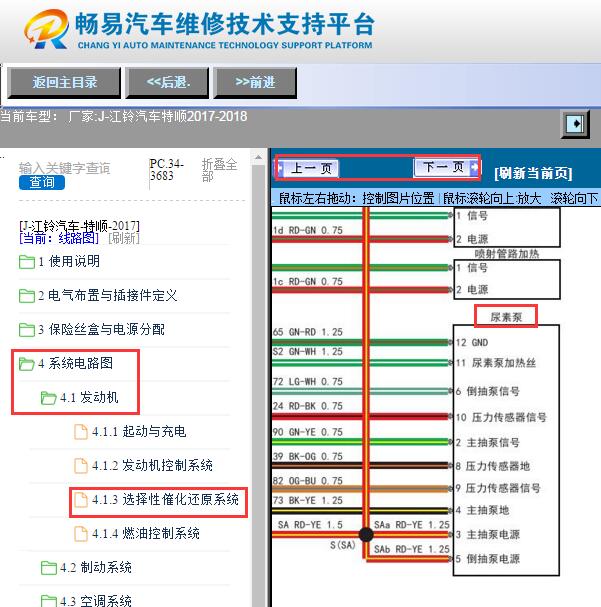The width and height of the screenshot is (601, 607).
Task: Click sidebar scrollbar up arrow
Action: (258, 157)
